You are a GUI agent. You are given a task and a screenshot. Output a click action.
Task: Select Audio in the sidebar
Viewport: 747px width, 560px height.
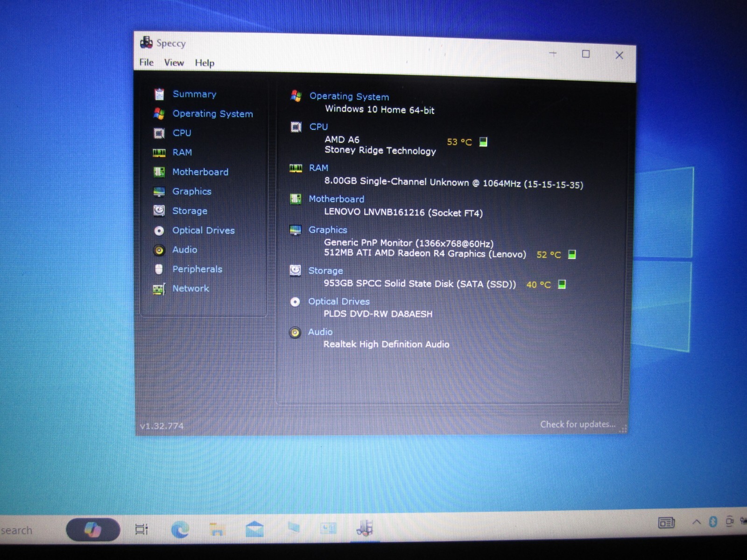click(184, 249)
